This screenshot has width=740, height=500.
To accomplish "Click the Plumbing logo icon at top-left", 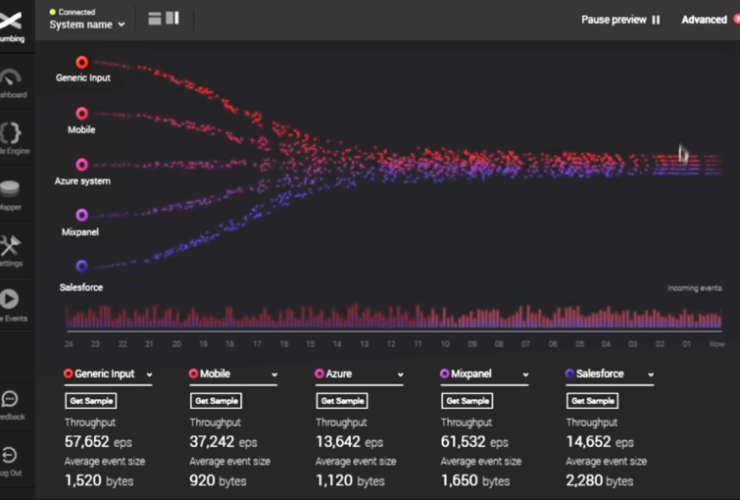I will tap(11, 20).
